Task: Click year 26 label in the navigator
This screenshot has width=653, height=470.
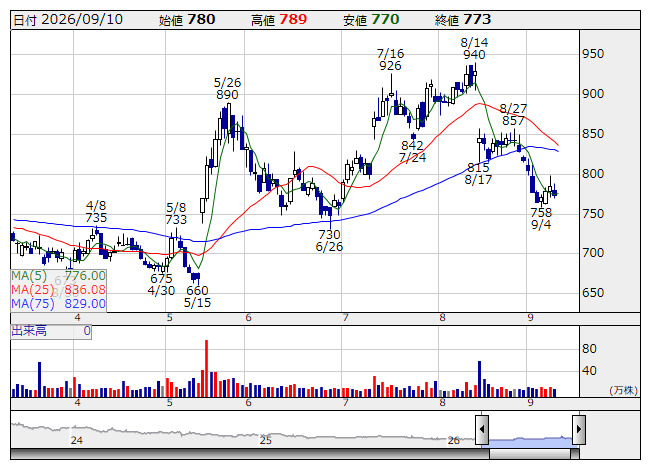Action: click(454, 440)
